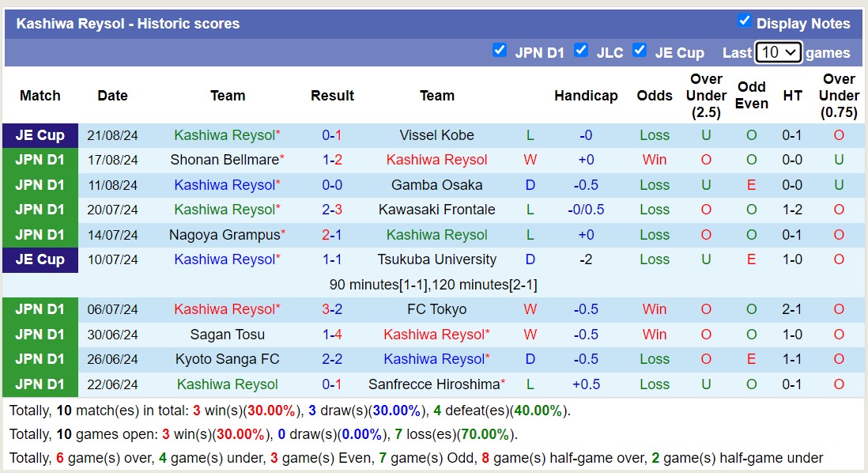Open the 1-4 Sagan Tosu match score
This screenshot has height=473, width=868.
click(x=332, y=335)
